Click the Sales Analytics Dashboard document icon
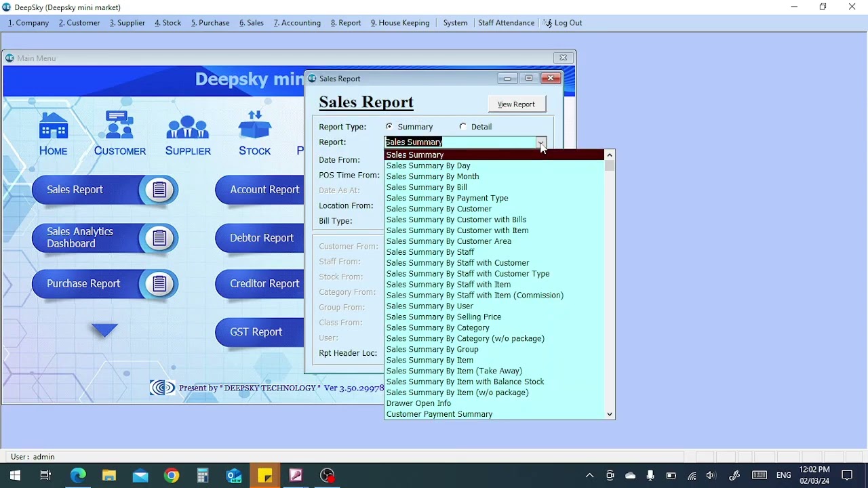This screenshot has width=868, height=488. click(x=159, y=238)
